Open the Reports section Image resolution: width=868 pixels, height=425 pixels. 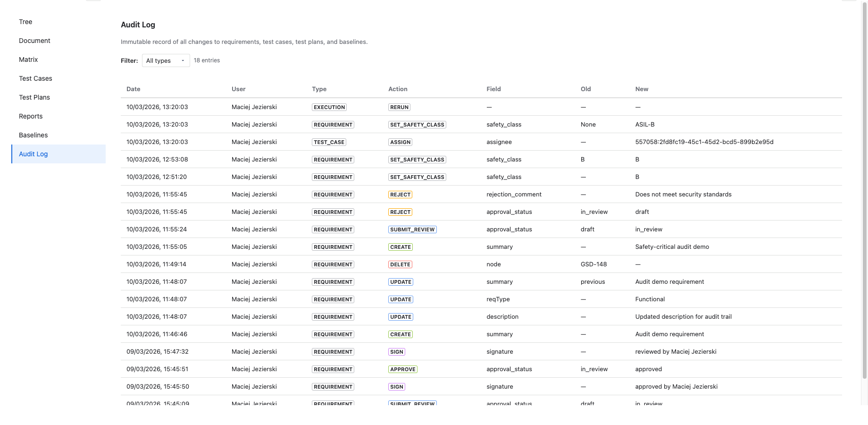(31, 116)
